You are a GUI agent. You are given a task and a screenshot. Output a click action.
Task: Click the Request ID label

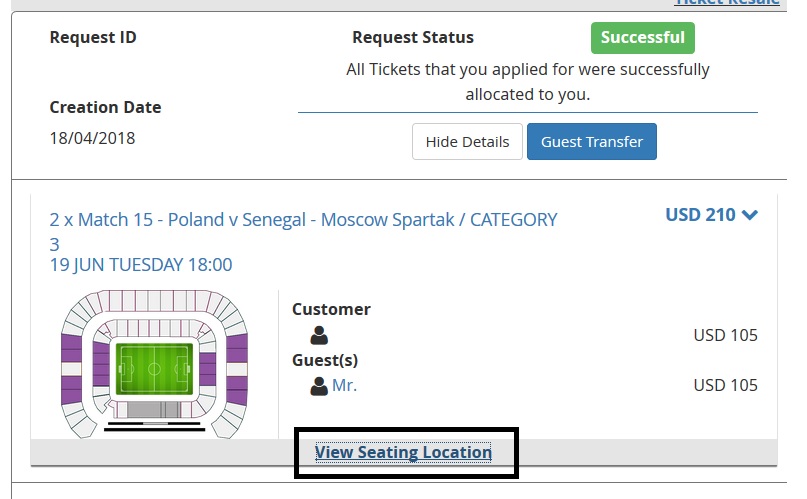93,38
